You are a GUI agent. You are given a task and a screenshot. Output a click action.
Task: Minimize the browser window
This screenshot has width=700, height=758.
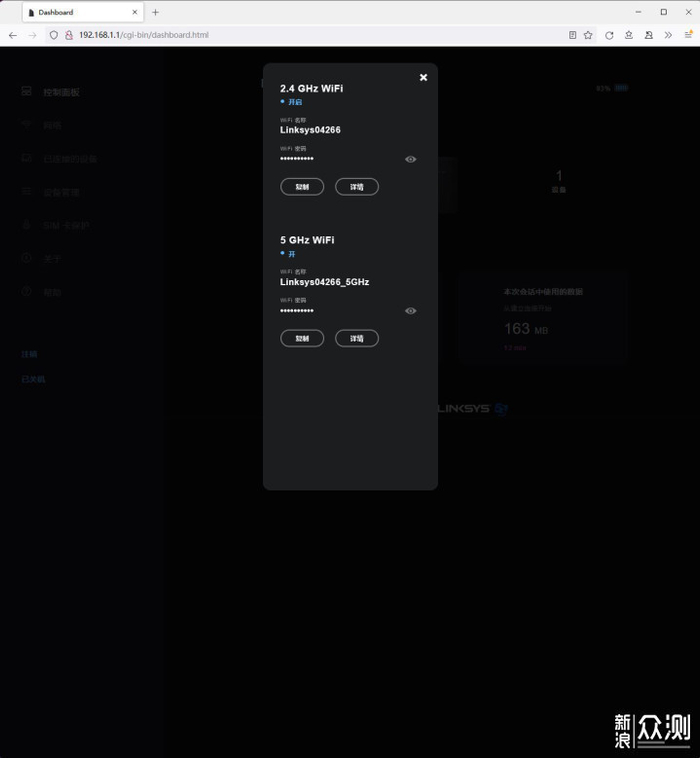(x=639, y=12)
